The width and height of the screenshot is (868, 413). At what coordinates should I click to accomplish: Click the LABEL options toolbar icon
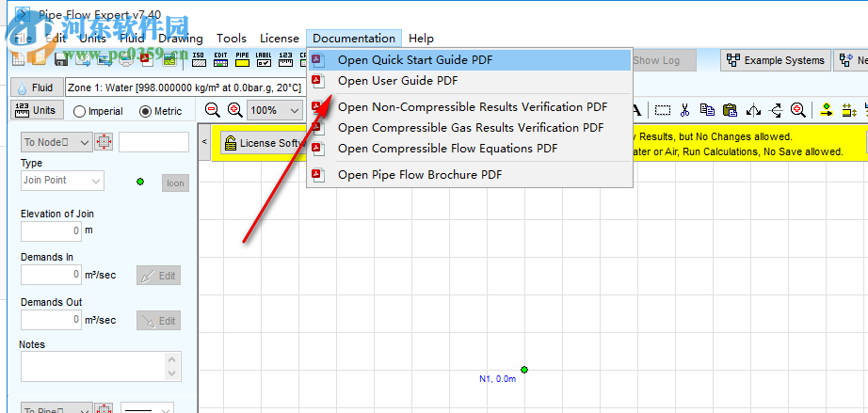click(264, 59)
